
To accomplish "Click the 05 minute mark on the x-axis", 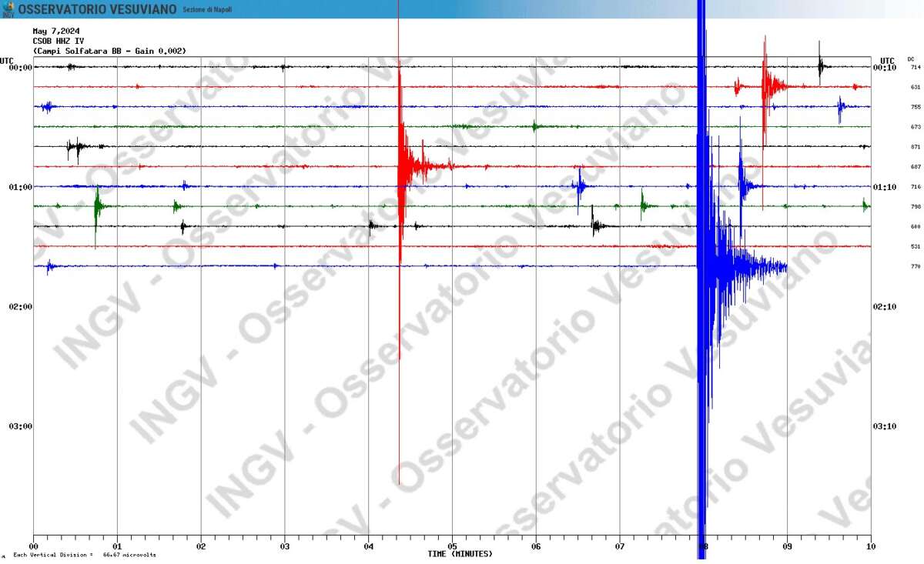I will 452,547.
